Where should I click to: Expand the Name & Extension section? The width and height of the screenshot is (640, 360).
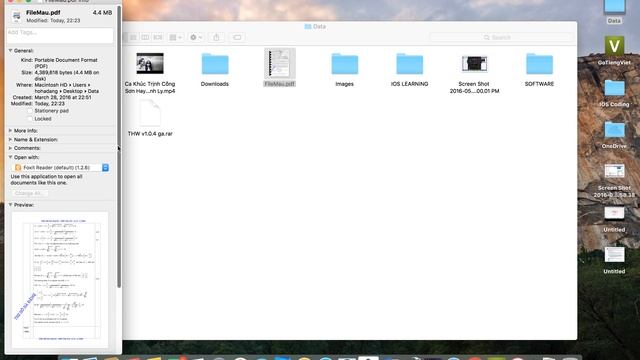pos(10,140)
